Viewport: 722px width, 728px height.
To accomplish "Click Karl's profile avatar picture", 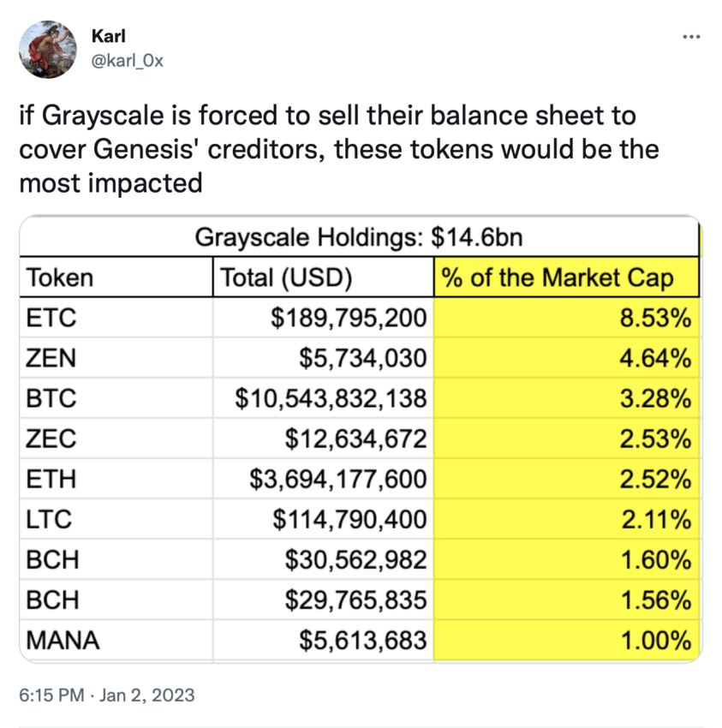I will pos(48,49).
